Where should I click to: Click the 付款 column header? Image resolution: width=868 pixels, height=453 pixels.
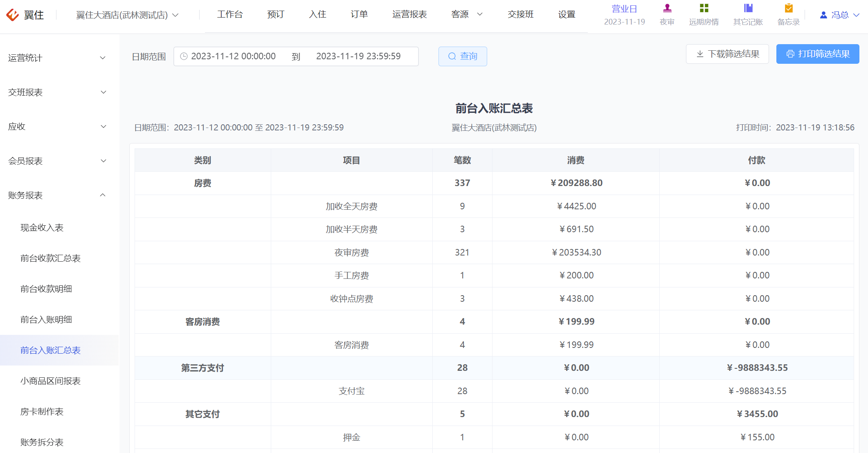pos(757,160)
